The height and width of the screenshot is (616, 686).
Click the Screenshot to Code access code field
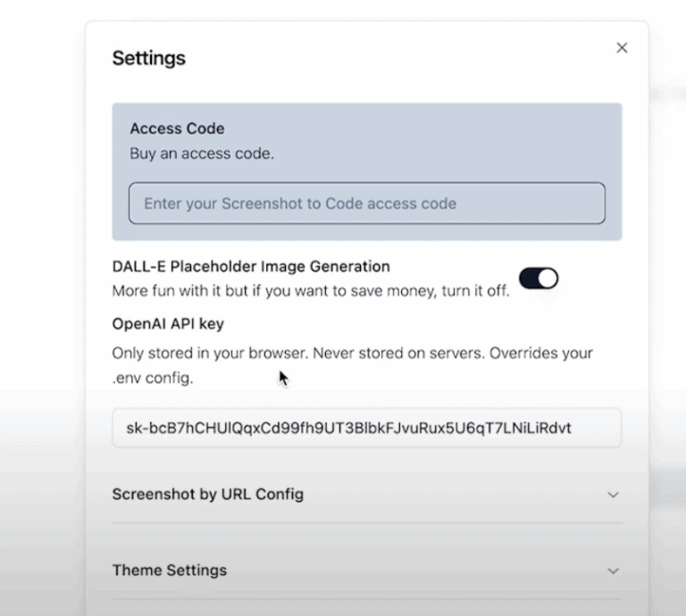pyautogui.click(x=366, y=204)
